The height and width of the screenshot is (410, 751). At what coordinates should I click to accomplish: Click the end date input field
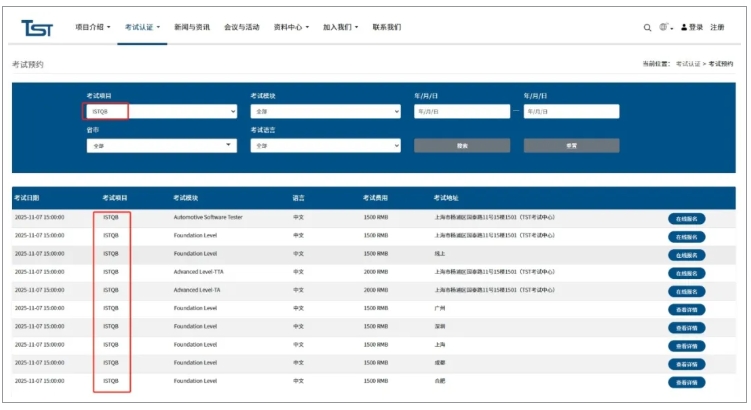pyautogui.click(x=571, y=112)
